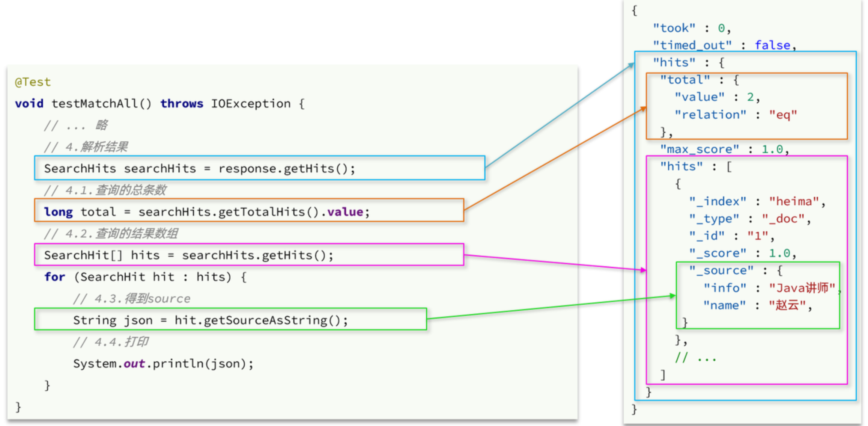This screenshot has width=868, height=426.
Task: Click the "value" : 2 line
Action: [x=717, y=97]
